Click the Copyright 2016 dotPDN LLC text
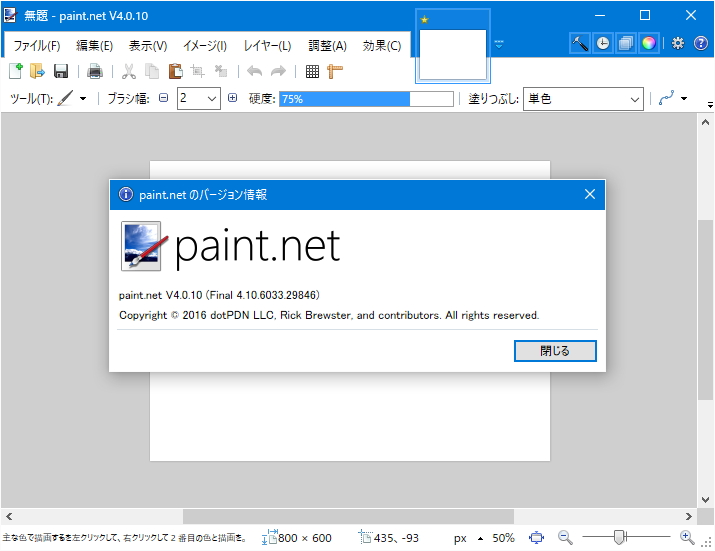This screenshot has width=715, height=551. pyautogui.click(x=329, y=315)
